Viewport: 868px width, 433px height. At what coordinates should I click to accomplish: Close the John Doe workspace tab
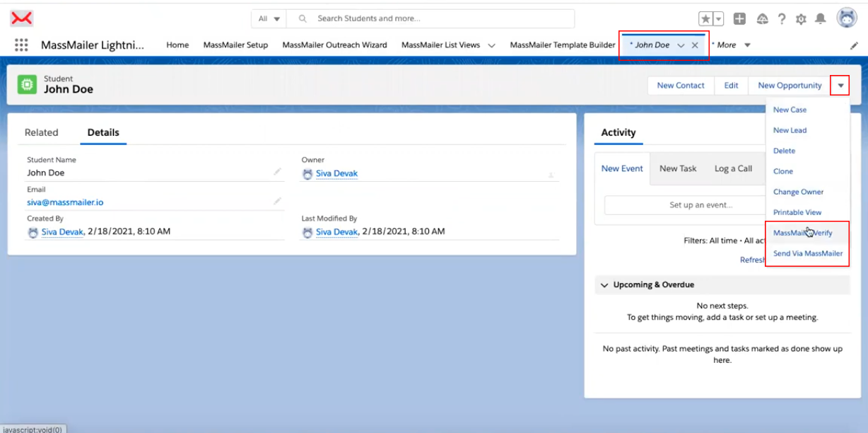tap(695, 45)
